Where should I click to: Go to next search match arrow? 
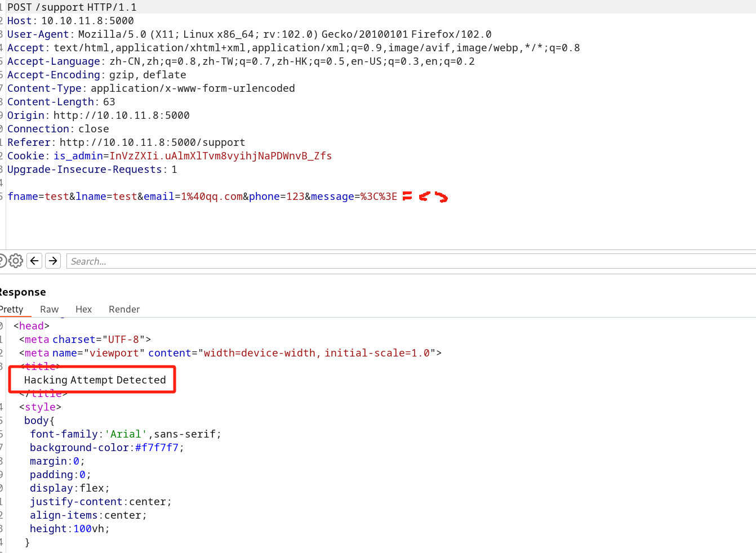(x=53, y=261)
